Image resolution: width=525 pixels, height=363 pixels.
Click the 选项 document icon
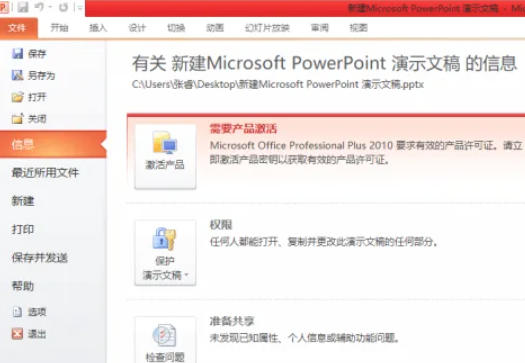coord(17,312)
